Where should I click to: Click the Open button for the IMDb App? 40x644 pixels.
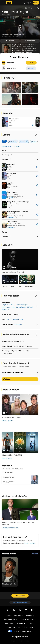coord(31,63)
